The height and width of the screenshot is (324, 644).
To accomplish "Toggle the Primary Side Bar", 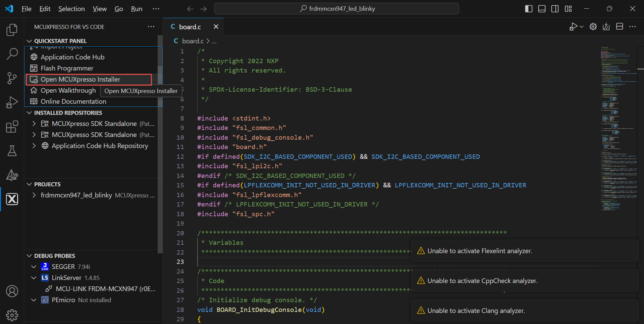I will [528, 9].
